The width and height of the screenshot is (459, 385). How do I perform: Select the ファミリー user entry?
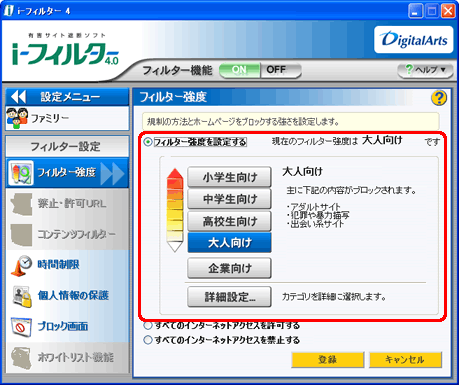point(67,118)
